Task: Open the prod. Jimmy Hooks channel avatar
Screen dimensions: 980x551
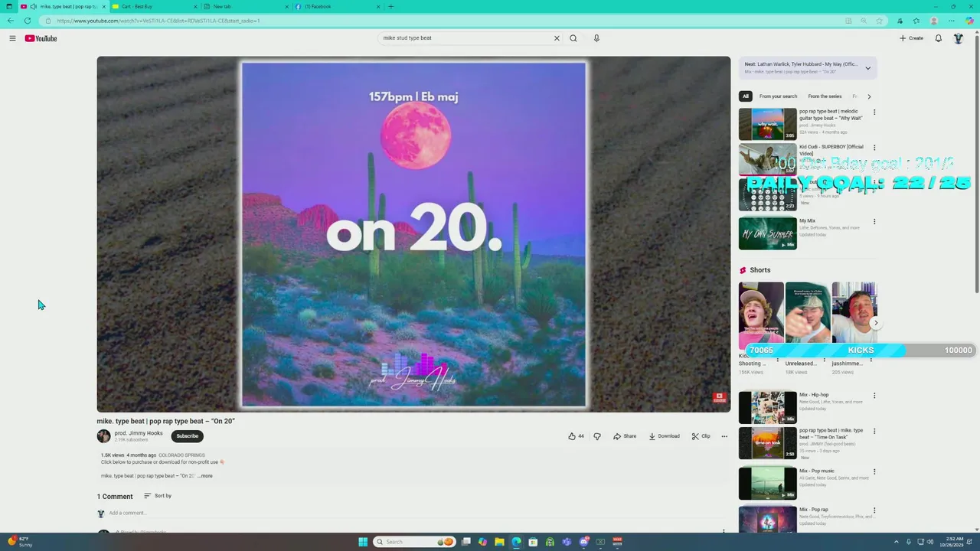Action: [103, 436]
